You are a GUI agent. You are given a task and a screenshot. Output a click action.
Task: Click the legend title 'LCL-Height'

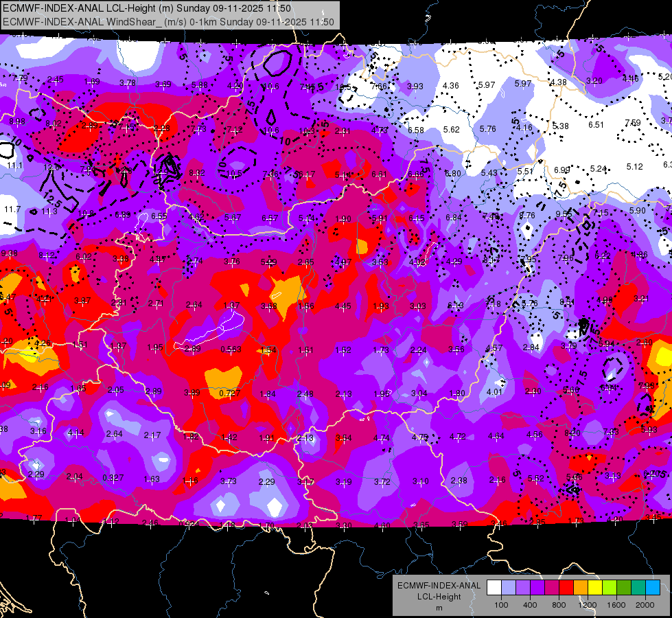pos(439,597)
